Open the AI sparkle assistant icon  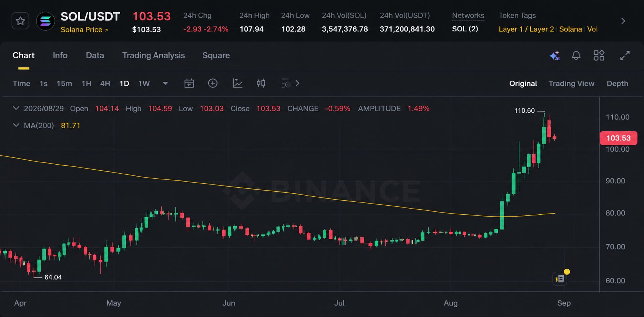point(555,55)
